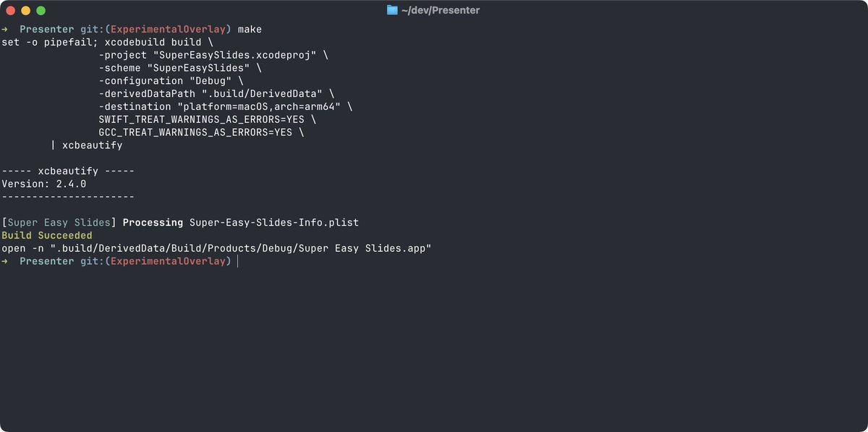Click the folder icon in the title bar
The image size is (868, 432).
click(x=392, y=10)
